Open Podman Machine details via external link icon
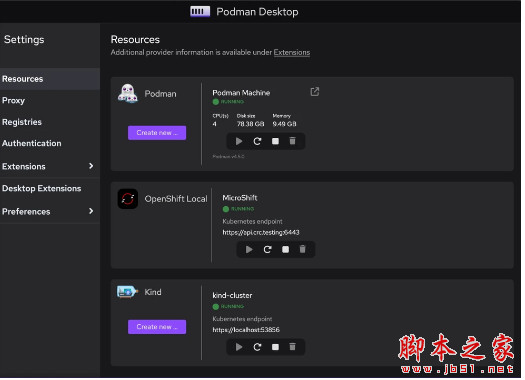 (316, 92)
